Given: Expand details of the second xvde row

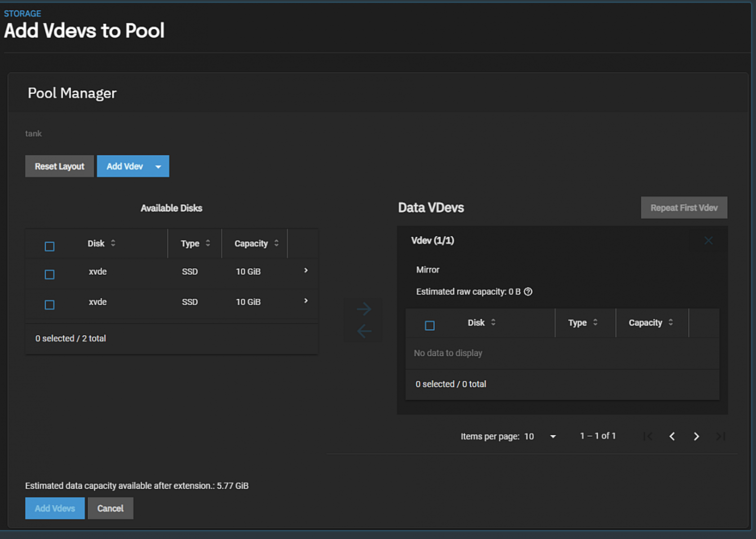Looking at the screenshot, I should point(306,301).
